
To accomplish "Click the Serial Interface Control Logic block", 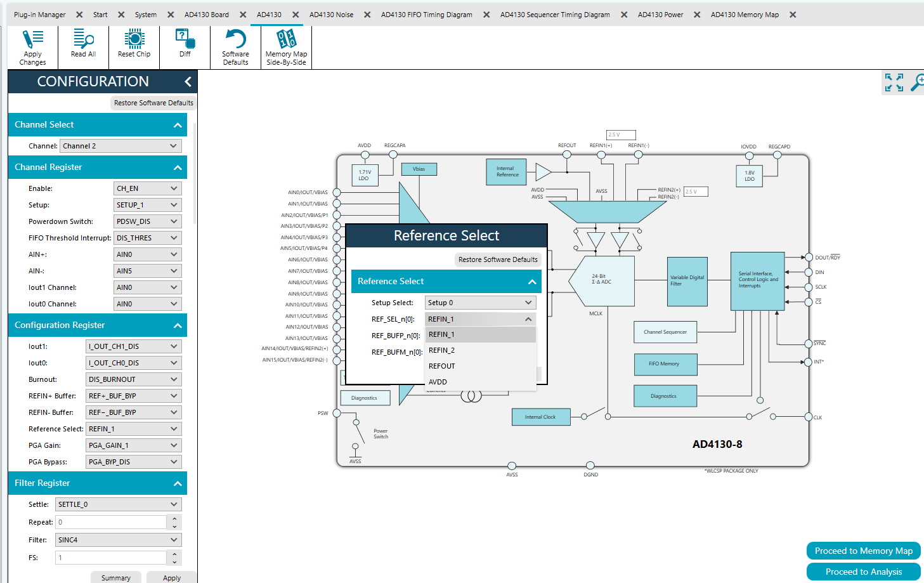I will (757, 280).
